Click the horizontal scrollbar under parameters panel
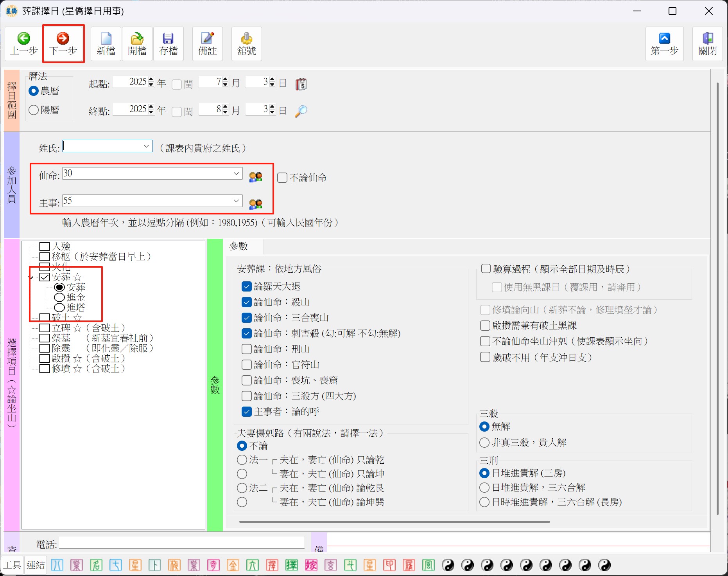 tap(394, 522)
